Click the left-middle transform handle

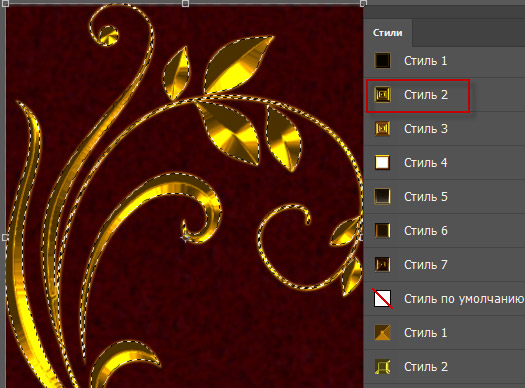point(5,237)
